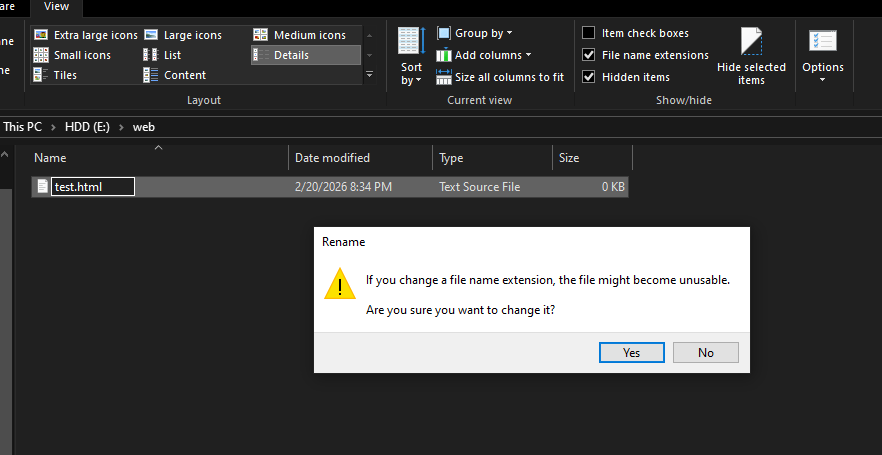The image size is (882, 455).
Task: Open the View ribbon tab
Action: tap(56, 7)
